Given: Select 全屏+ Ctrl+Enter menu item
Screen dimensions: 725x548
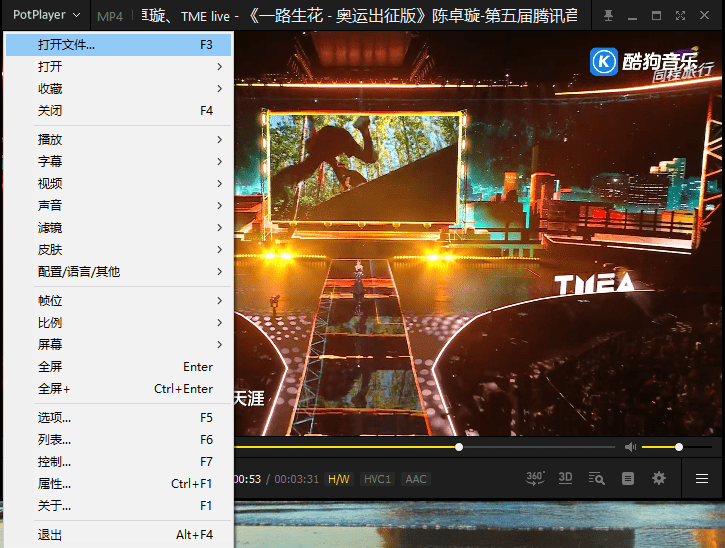Looking at the screenshot, I should [x=118, y=389].
